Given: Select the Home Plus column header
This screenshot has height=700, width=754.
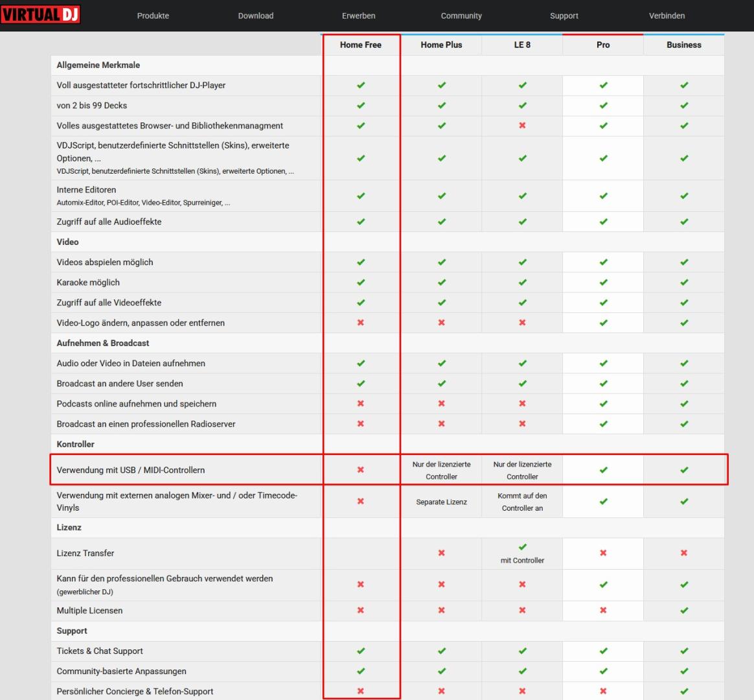Looking at the screenshot, I should coord(441,45).
